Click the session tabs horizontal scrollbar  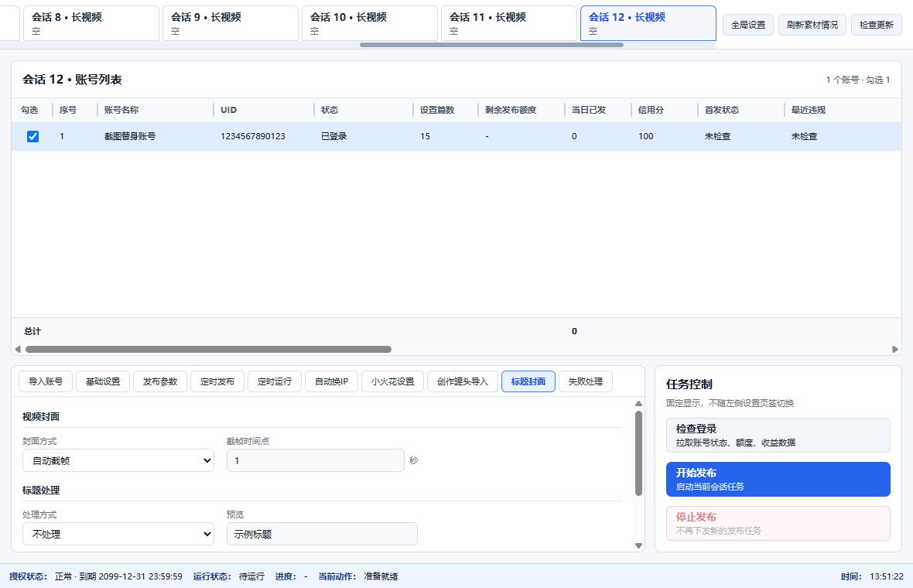[491, 45]
